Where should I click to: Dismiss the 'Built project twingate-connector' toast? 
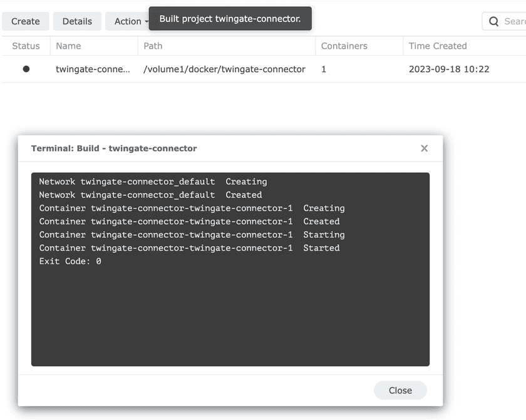click(230, 19)
